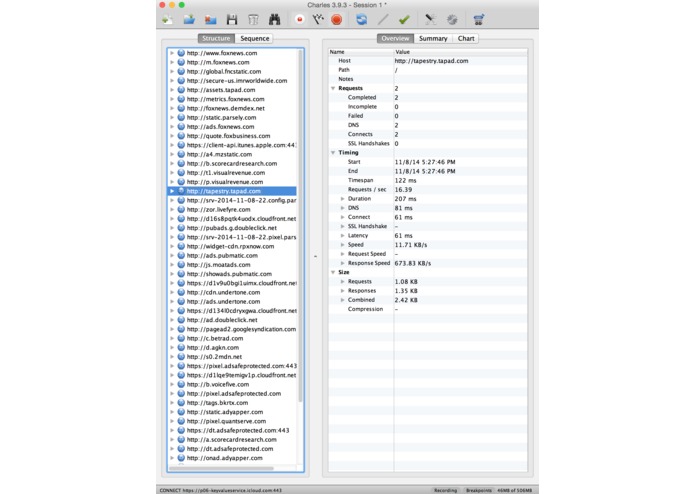
Task: Collapse the Size section in Overview
Action: click(333, 272)
